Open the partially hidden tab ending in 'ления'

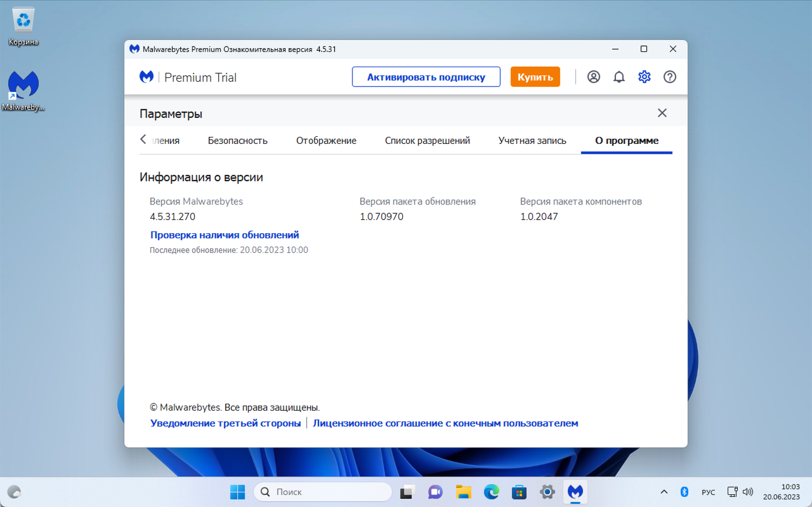(x=166, y=141)
